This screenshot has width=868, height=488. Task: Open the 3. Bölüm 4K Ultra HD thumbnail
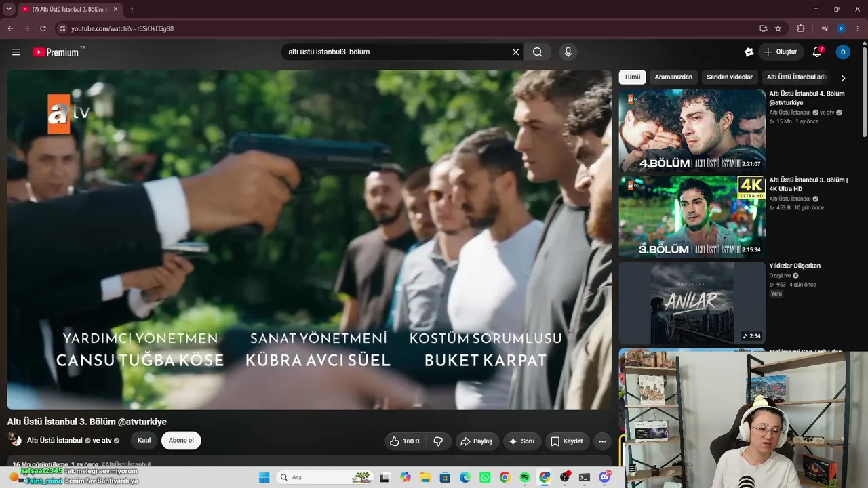pyautogui.click(x=692, y=217)
